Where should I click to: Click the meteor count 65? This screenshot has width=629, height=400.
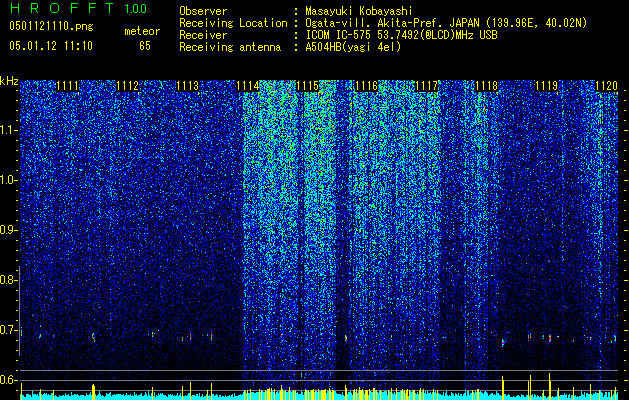tap(145, 46)
